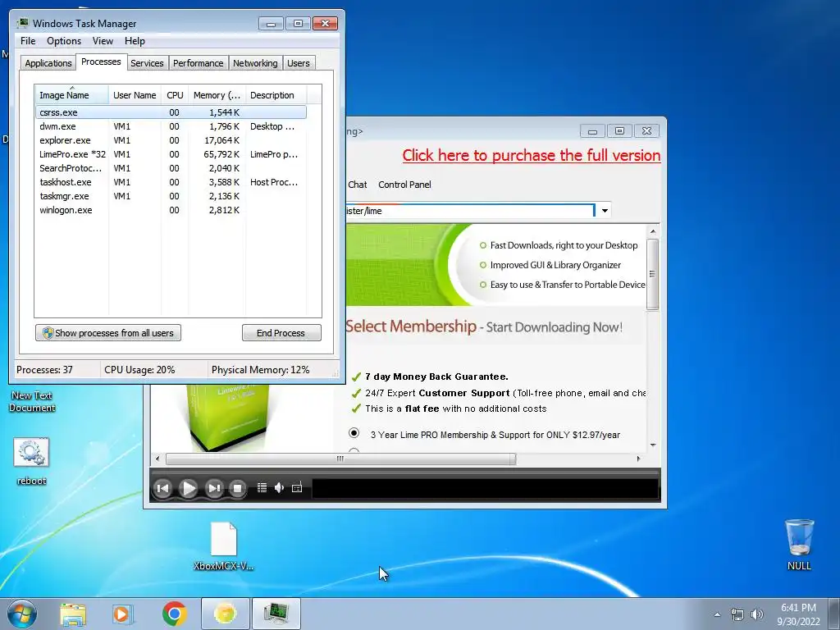Switch to the Networking tab
The width and height of the screenshot is (840, 630).
(255, 63)
